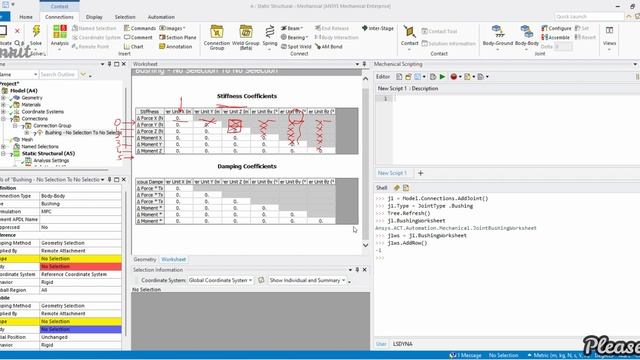
Task: Click the Message indicator in status bar
Action: click(465, 356)
